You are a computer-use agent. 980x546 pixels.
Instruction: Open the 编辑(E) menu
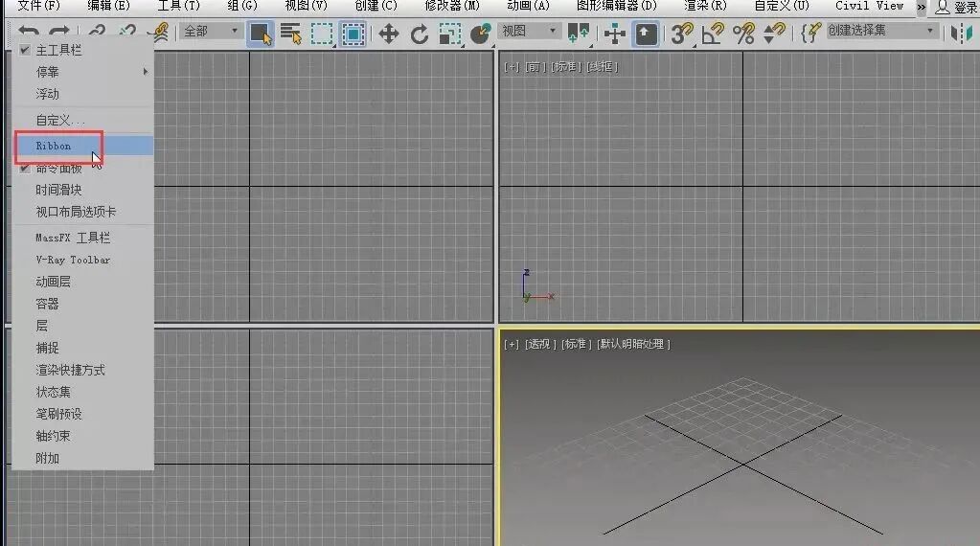tap(109, 7)
